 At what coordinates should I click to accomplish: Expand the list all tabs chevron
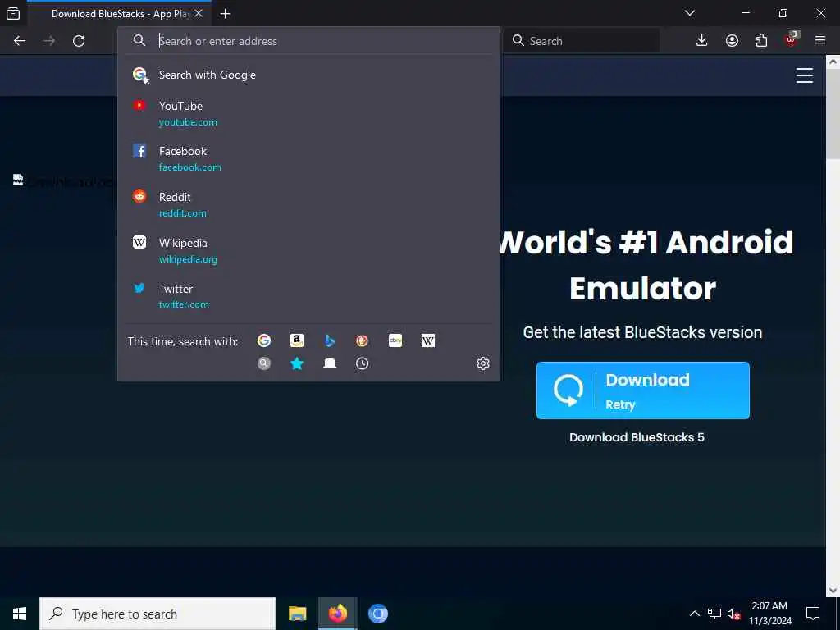coord(690,13)
